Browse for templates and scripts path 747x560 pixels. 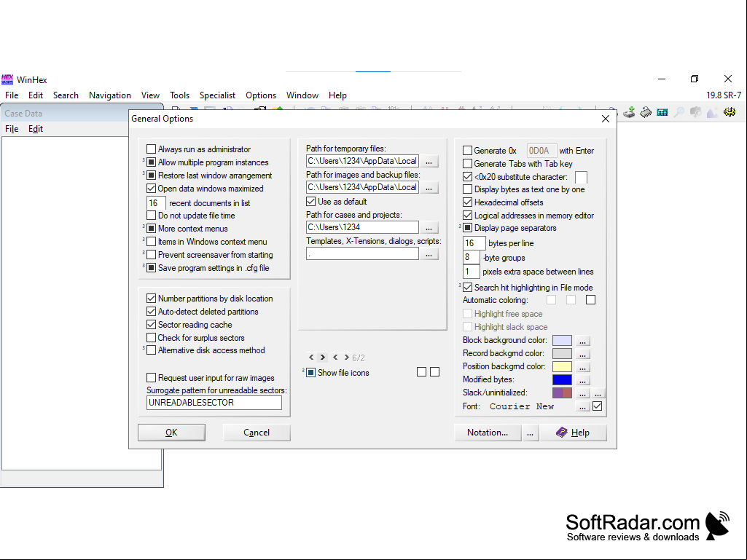[429, 254]
